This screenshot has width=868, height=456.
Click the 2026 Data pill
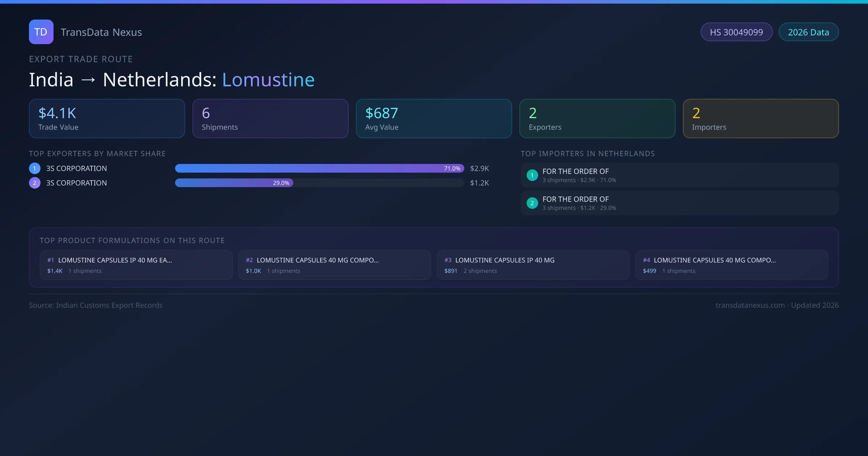808,32
